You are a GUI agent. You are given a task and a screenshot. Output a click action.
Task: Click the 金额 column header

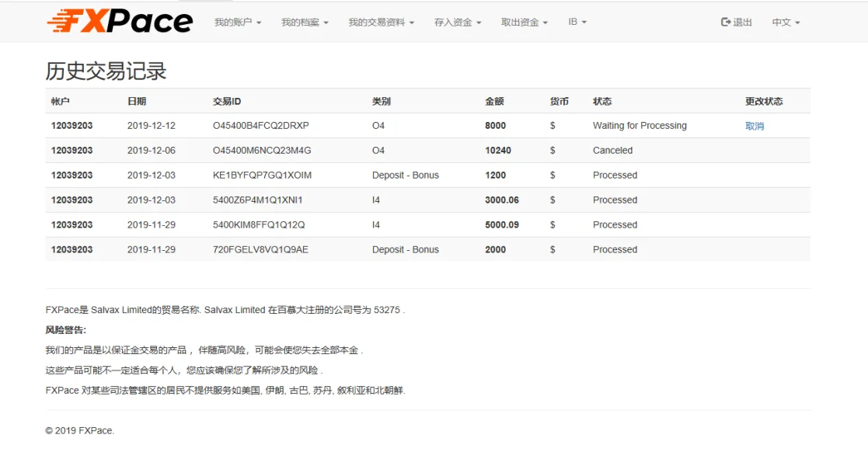point(494,102)
